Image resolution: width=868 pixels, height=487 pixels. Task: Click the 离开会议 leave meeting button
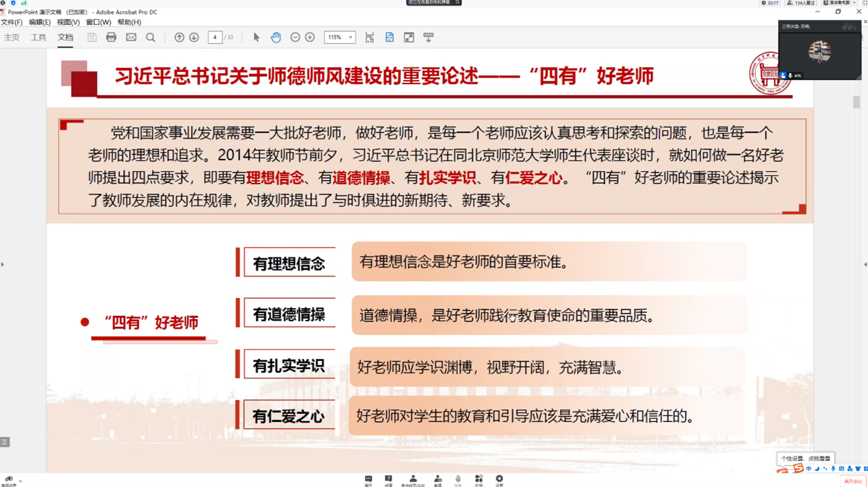[853, 482]
